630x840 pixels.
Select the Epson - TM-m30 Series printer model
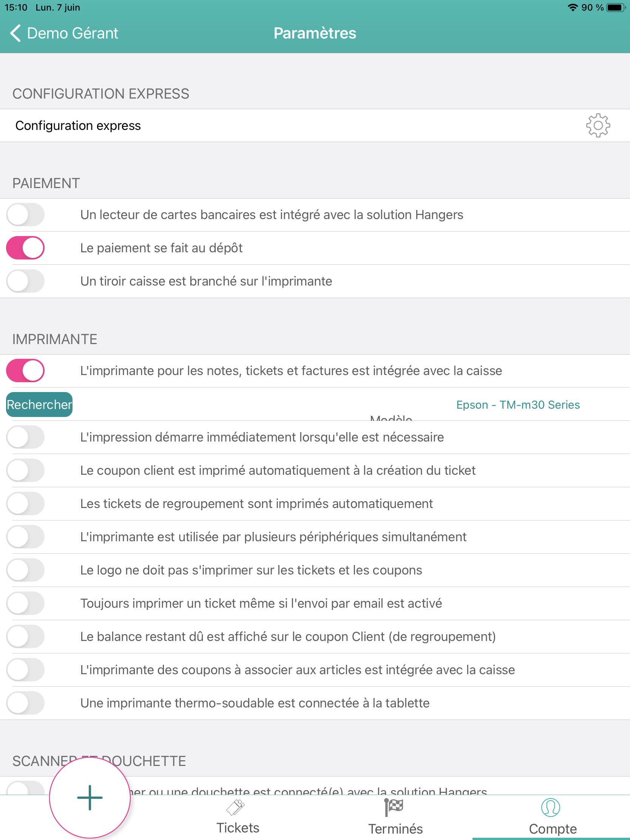coord(517,405)
